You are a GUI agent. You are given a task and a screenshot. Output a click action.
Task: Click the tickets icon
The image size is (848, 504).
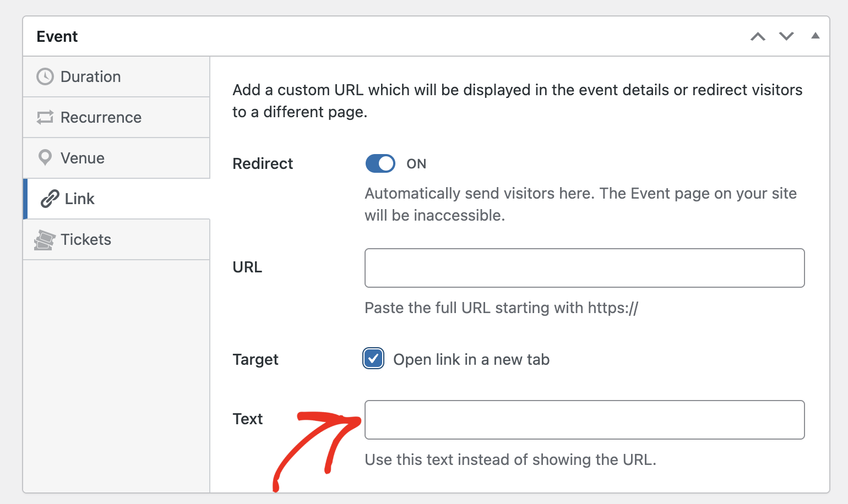coord(45,240)
